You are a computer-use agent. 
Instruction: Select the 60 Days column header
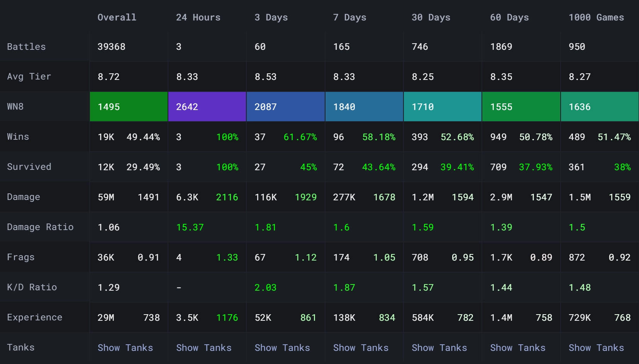pyautogui.click(x=510, y=17)
